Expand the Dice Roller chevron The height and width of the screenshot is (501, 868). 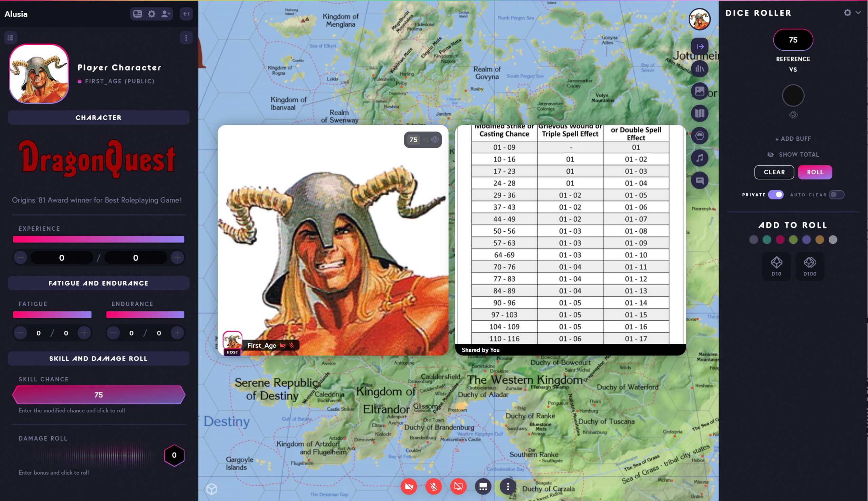(x=859, y=13)
